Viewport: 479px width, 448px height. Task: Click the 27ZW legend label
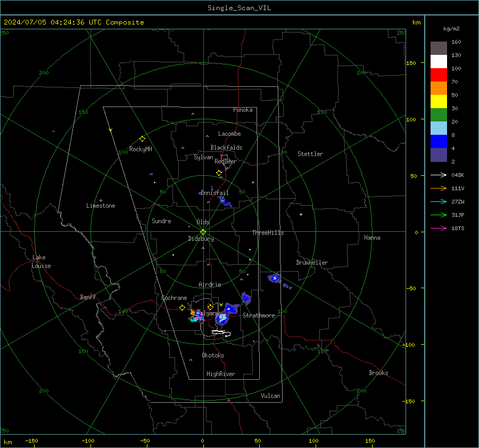click(458, 202)
